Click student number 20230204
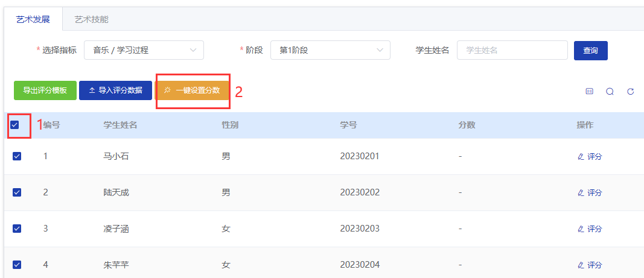644x278 pixels. pos(360,265)
